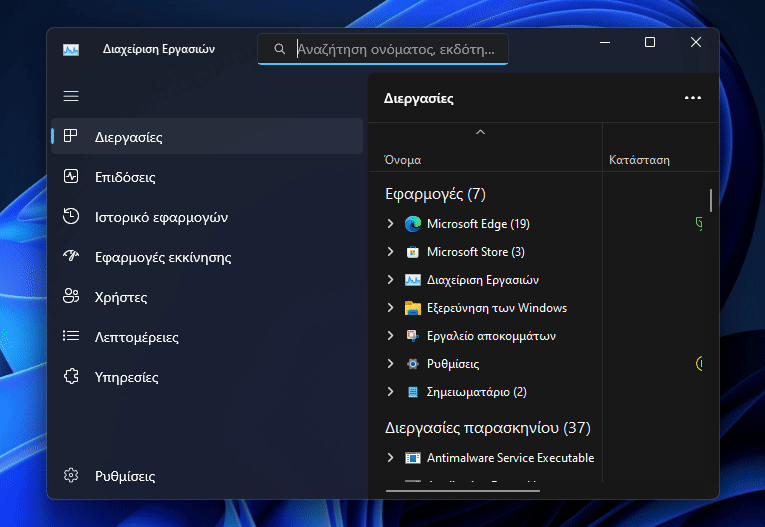Click the search box for name or publisher

click(x=383, y=49)
